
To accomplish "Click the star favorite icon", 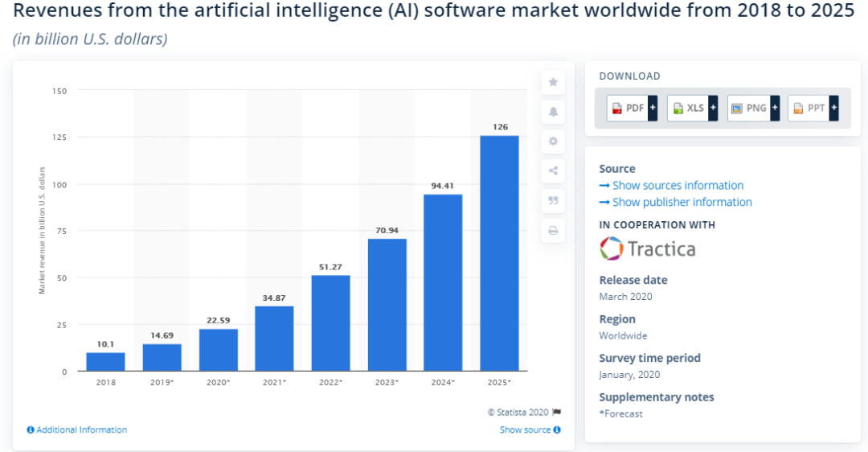I will (x=553, y=82).
